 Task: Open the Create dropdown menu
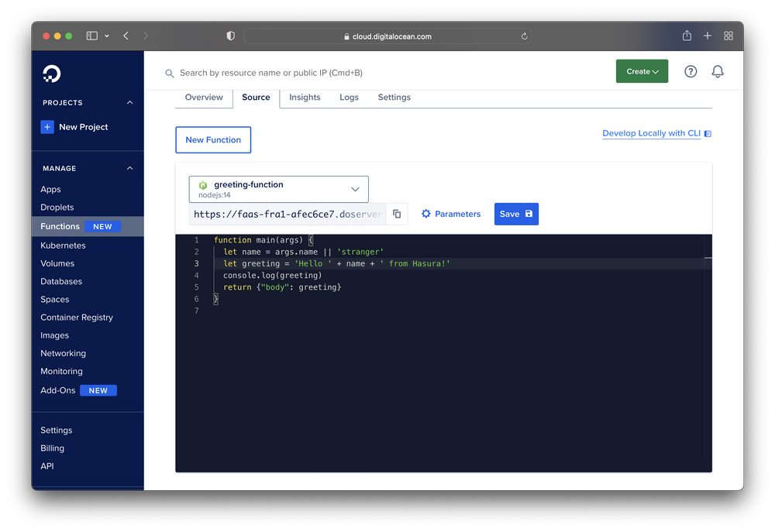coord(642,70)
